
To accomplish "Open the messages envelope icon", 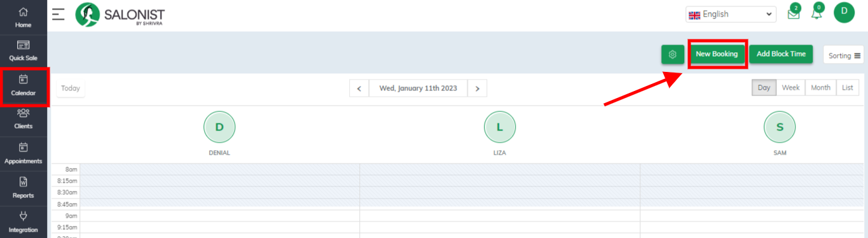I will (x=794, y=13).
